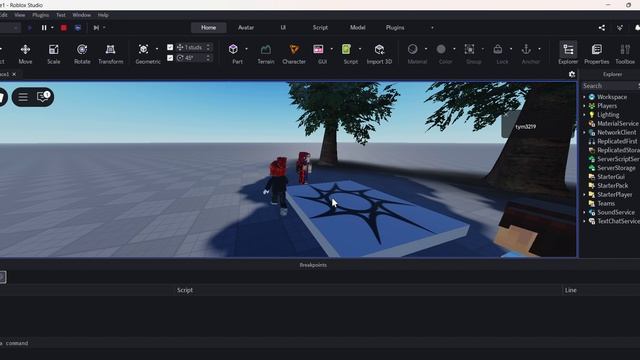Open the Color dropdown arrow
Screen dimensions: 640x360
pyautogui.click(x=454, y=49)
